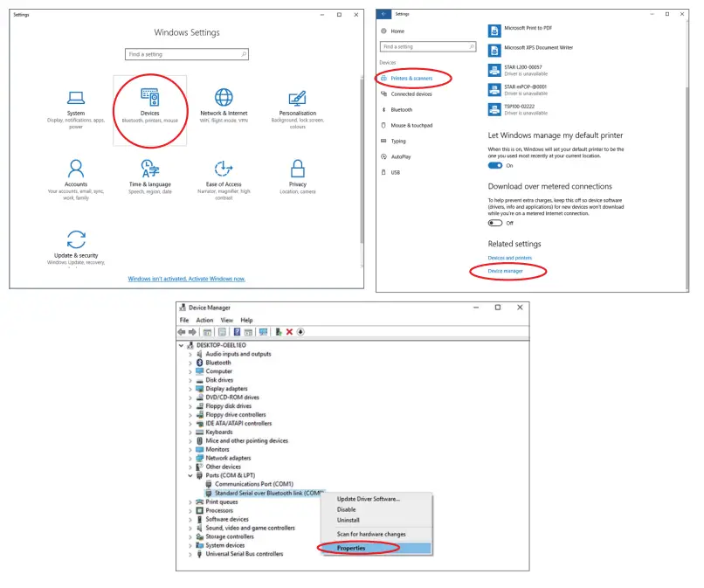
Task: Click the red X Uninstall toolbar icon
Action: (289, 332)
